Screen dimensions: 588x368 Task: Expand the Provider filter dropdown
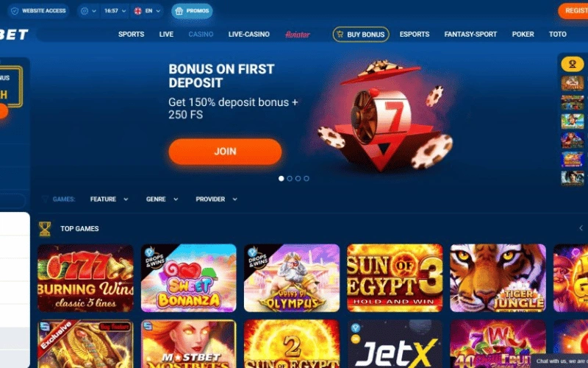216,199
